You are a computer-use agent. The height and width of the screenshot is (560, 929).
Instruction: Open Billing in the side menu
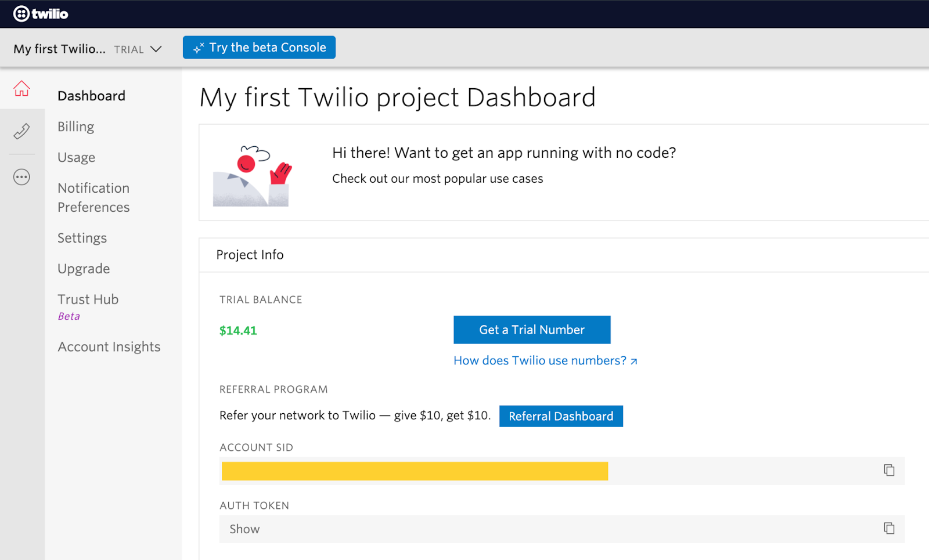(x=75, y=127)
